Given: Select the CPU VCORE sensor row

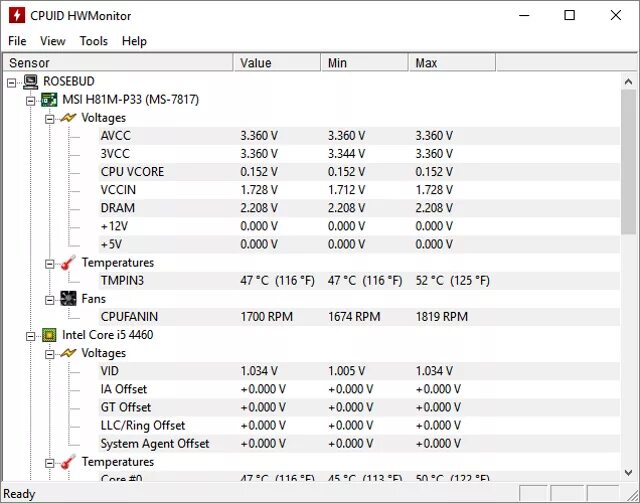Looking at the screenshot, I should [359, 172].
